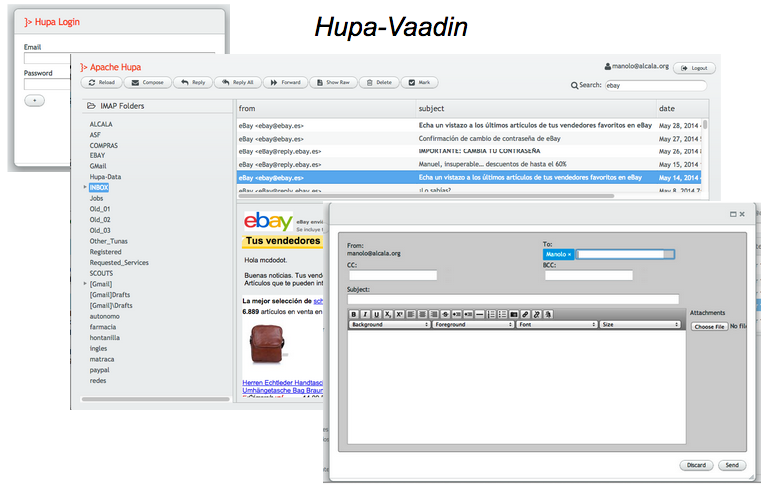The image size is (772, 490).
Task: Toggle Italic in compose editor
Action: coord(365,314)
